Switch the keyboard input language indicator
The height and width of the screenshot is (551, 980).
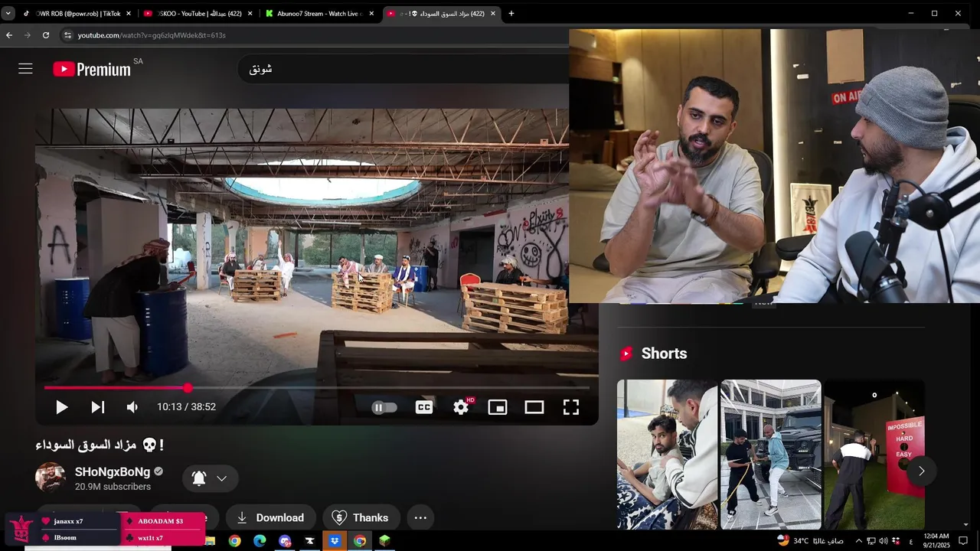coord(910,541)
